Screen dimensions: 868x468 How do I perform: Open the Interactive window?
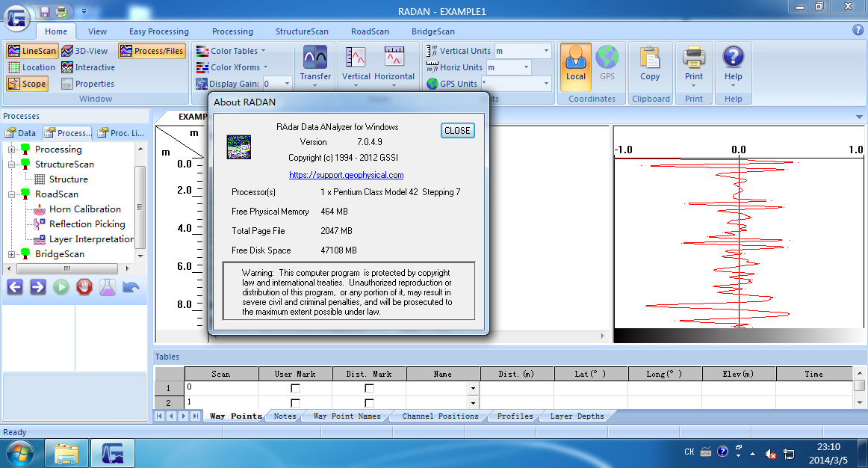(x=88, y=67)
